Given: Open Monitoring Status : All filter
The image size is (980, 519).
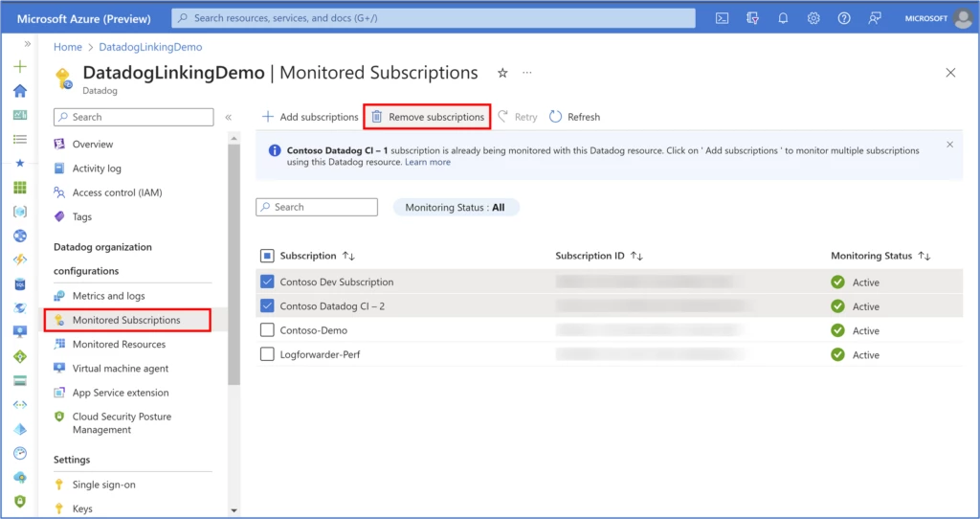Looking at the screenshot, I should tap(456, 208).
